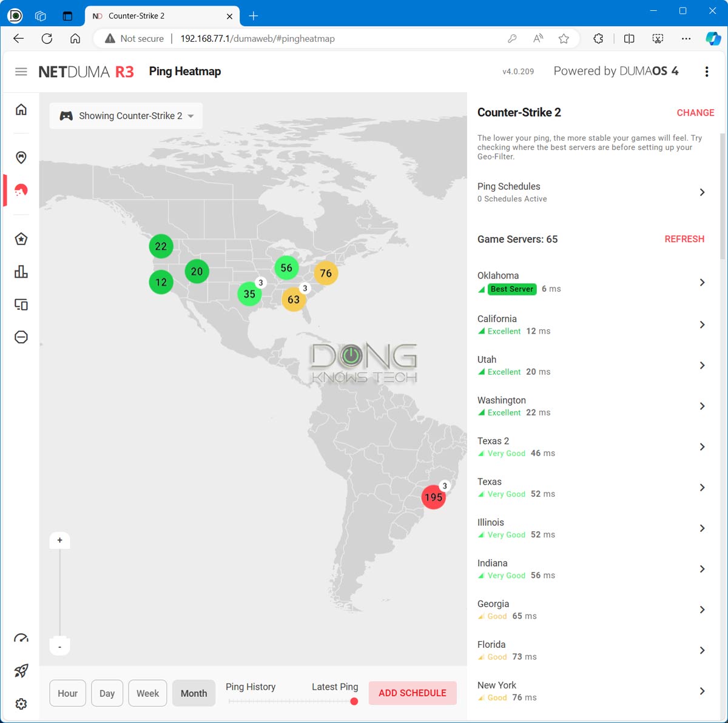Open the Showing Counter-Strike 2 game dropdown
Image resolution: width=728 pixels, height=723 pixels.
pos(126,116)
